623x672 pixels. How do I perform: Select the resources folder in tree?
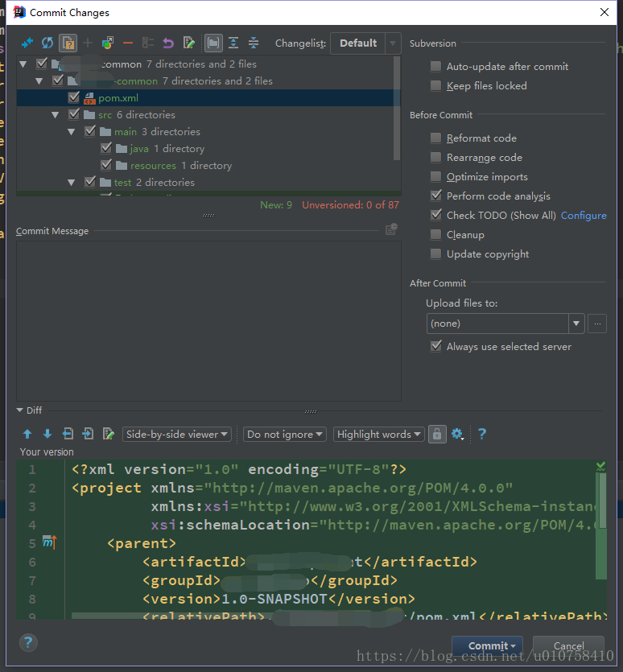(x=153, y=166)
